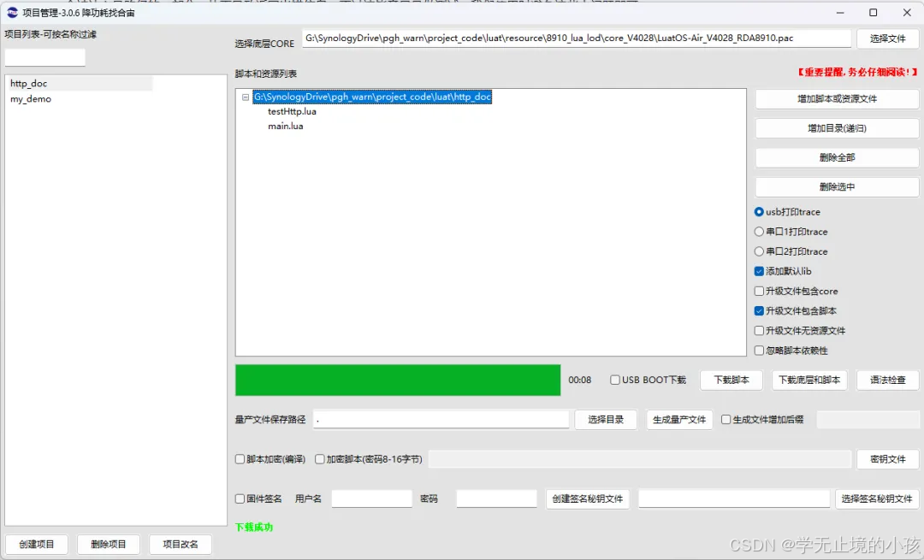This screenshot has height=560, width=924.
Task: Click the file suffix field beside 生成文件增加后缀
Action: (x=868, y=420)
